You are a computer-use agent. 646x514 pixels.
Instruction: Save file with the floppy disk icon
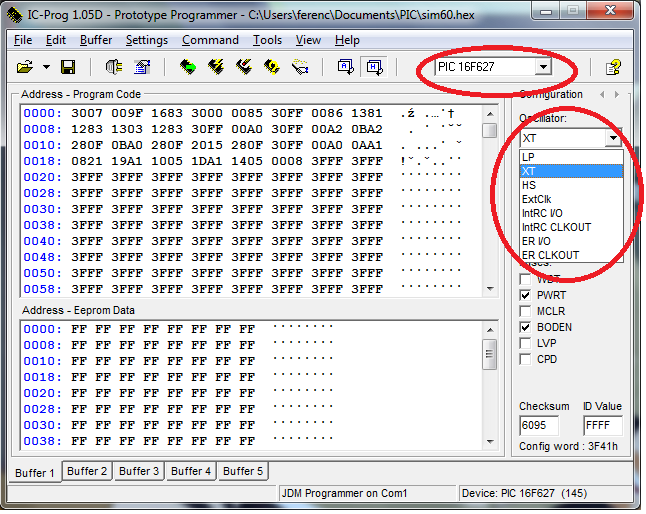[x=68, y=67]
